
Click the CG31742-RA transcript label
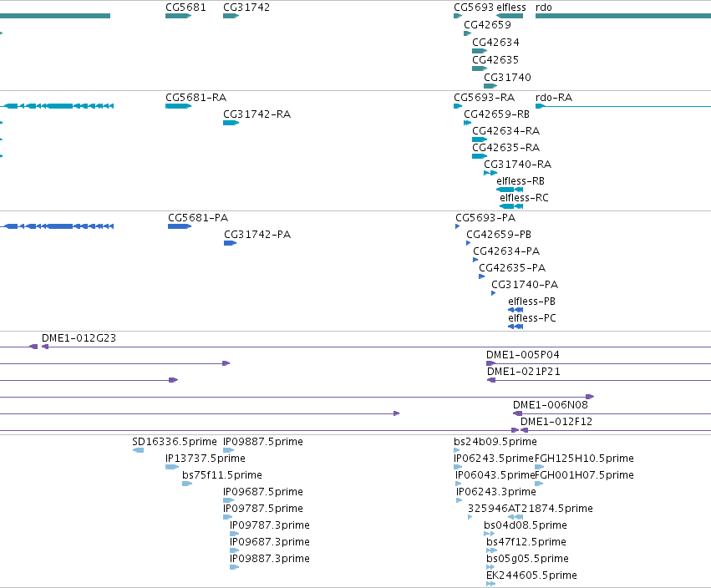[256, 114]
